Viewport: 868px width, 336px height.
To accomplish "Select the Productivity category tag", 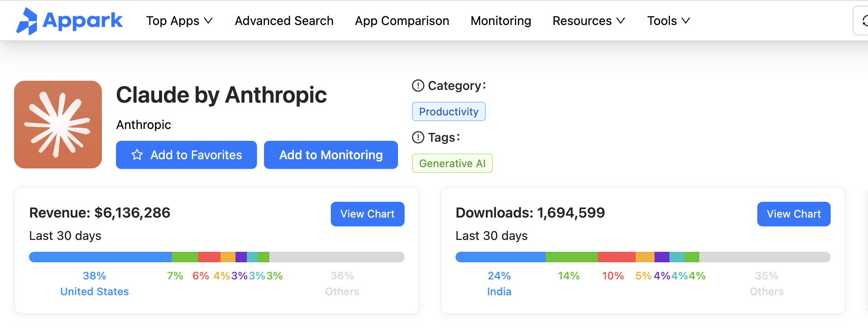I will click(x=448, y=112).
